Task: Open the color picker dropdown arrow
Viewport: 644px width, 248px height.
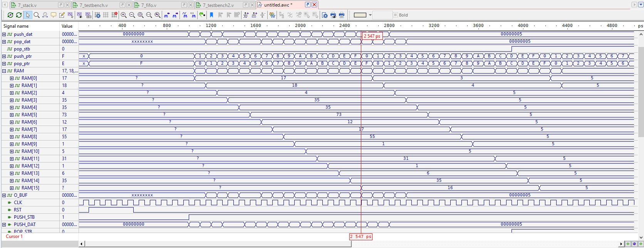Action: coord(370,15)
